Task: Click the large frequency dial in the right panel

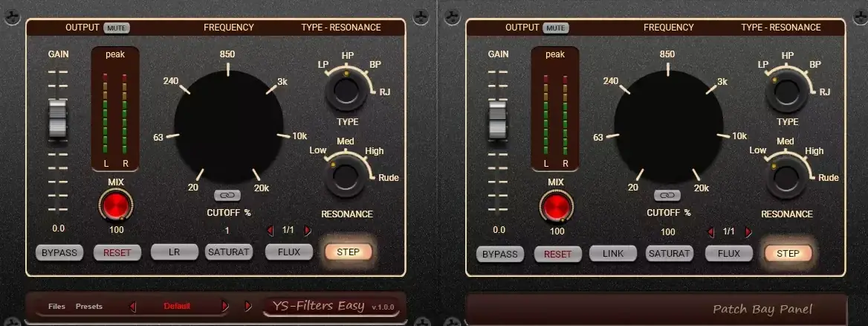Action: (668, 128)
